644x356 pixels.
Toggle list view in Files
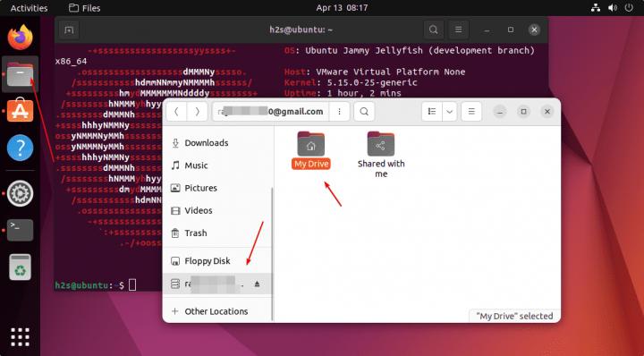[432, 111]
